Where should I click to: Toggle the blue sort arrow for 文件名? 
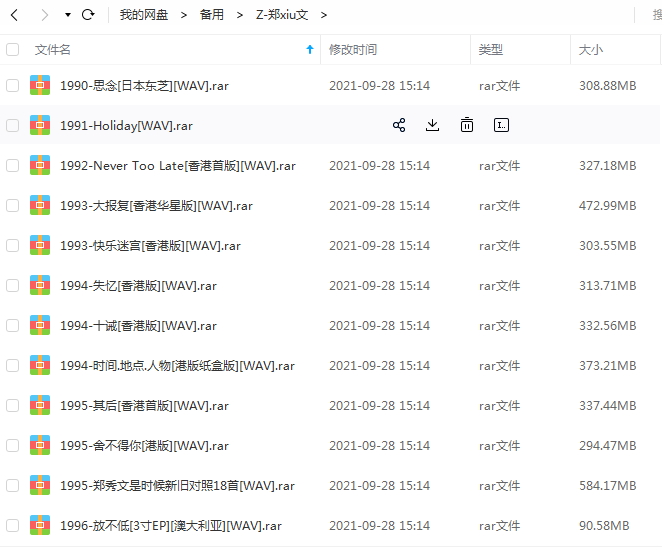309,49
